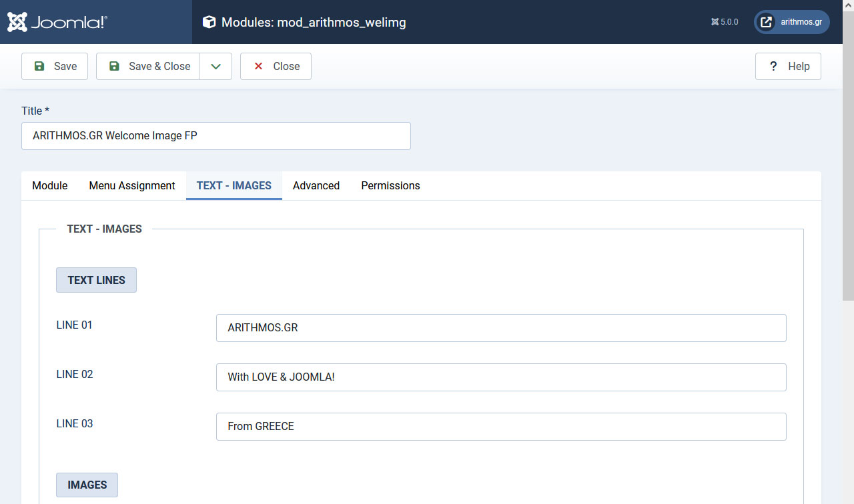The width and height of the screenshot is (854, 504).
Task: Switch to the Module tab
Action: click(50, 185)
